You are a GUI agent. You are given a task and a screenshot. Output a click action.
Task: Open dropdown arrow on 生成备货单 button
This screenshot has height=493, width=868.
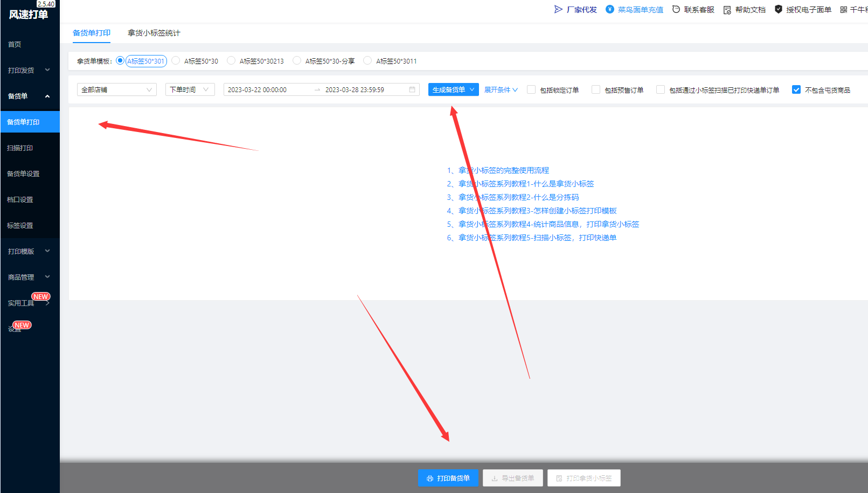(472, 89)
